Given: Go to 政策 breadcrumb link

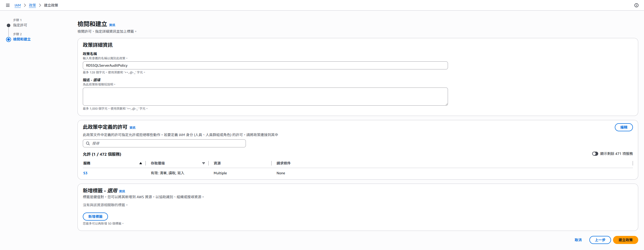Looking at the screenshot, I should [32, 5].
